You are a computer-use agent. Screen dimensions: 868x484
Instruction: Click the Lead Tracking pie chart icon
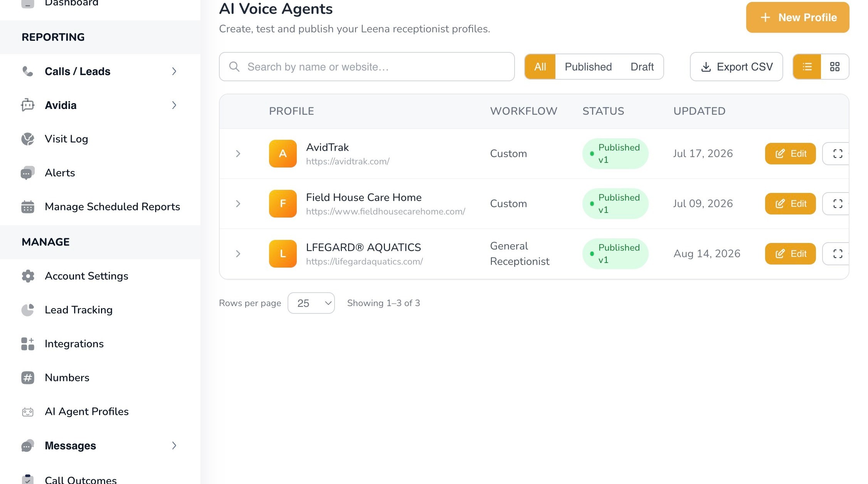coord(27,310)
